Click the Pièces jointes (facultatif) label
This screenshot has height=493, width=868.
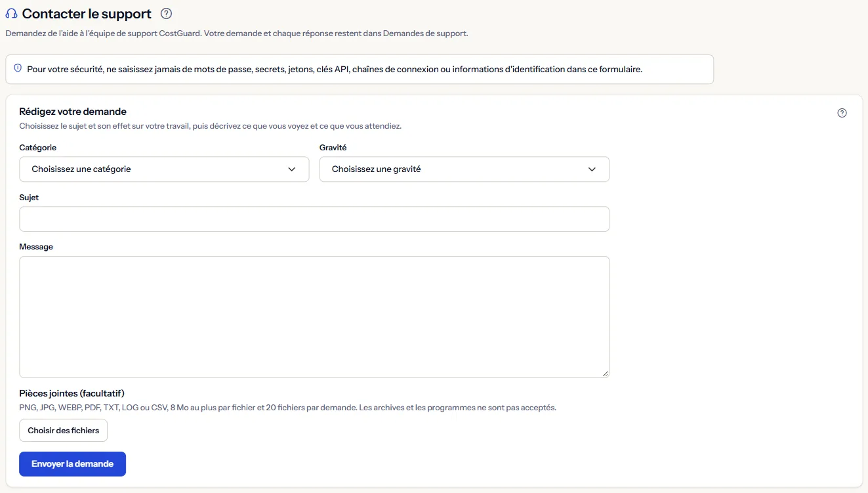click(72, 393)
